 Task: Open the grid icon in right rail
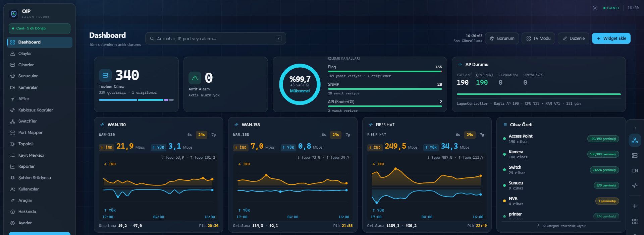(635, 221)
